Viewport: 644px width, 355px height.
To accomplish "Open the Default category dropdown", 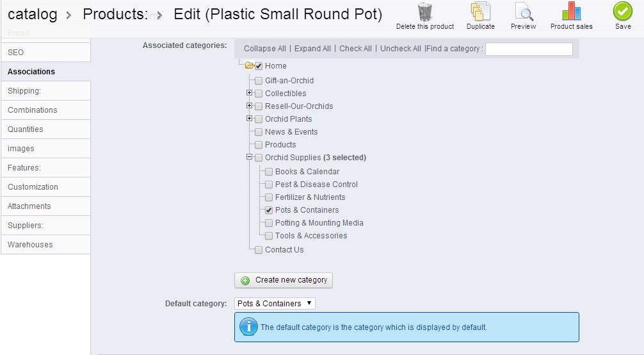I will 275,303.
